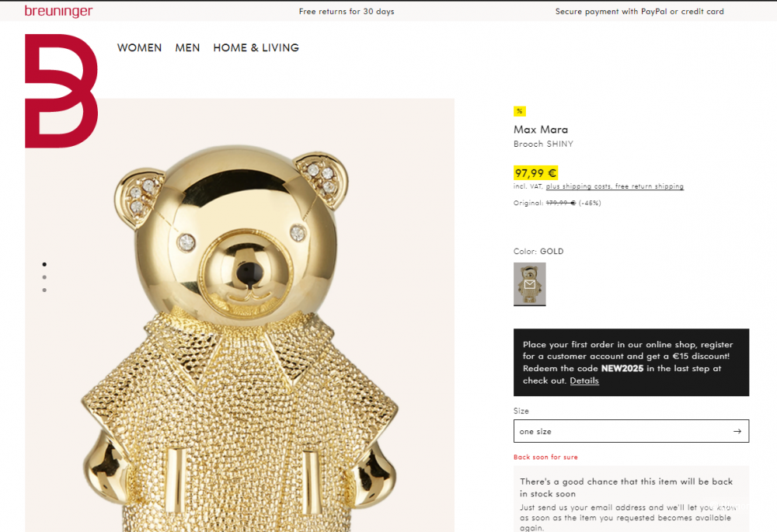Open the WOMEN menu
The width and height of the screenshot is (777, 532).
click(x=140, y=48)
